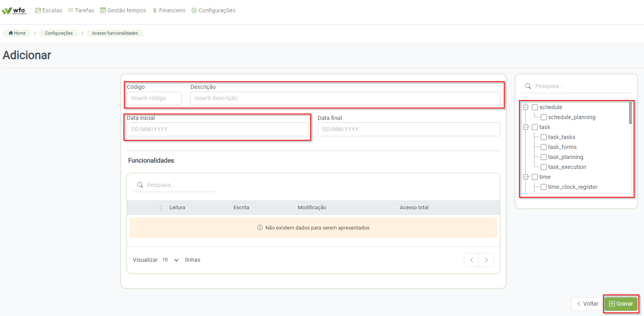Focus the Data inicial date field
The height and width of the screenshot is (316, 644).
(217, 129)
